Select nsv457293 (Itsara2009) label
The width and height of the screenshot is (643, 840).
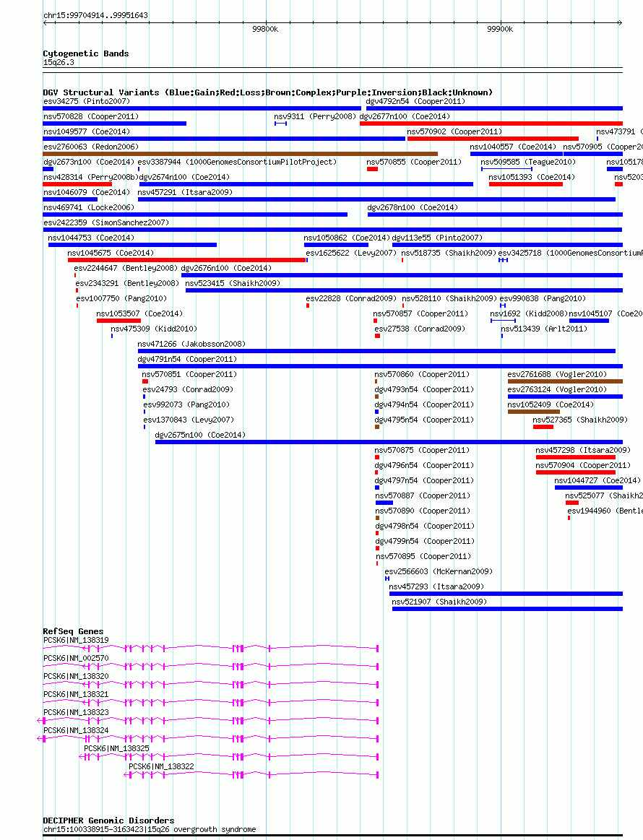tap(436, 586)
